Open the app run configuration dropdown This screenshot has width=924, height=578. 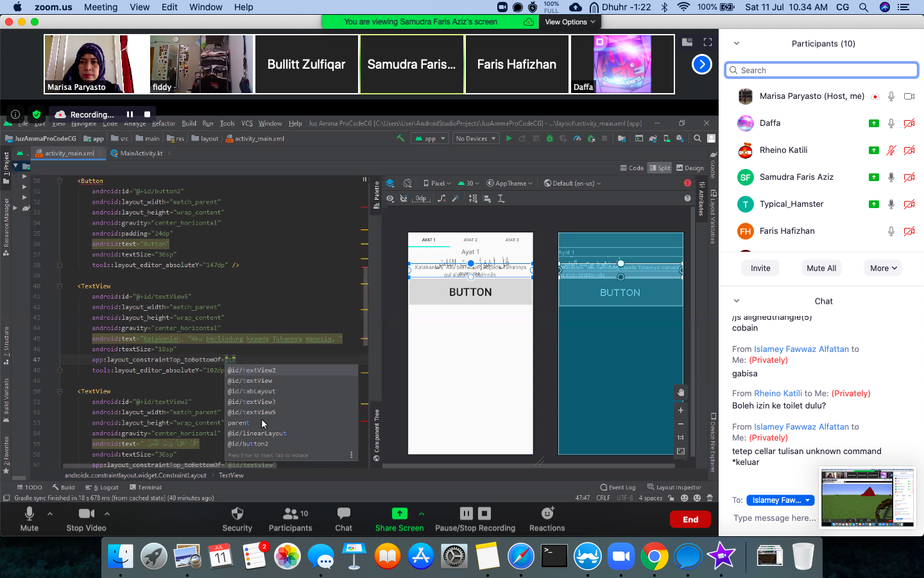[429, 138]
